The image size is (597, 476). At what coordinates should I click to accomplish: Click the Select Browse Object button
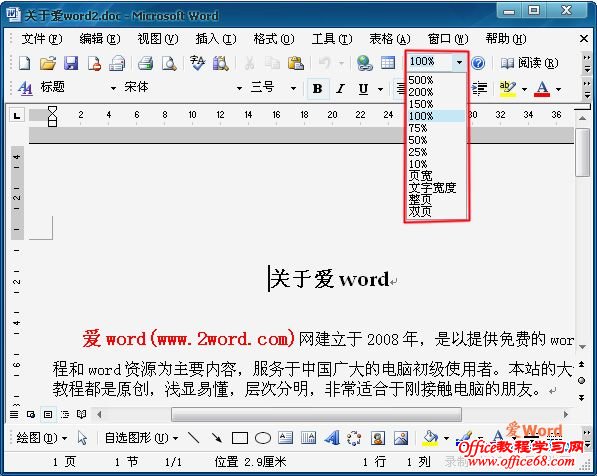pos(581,380)
